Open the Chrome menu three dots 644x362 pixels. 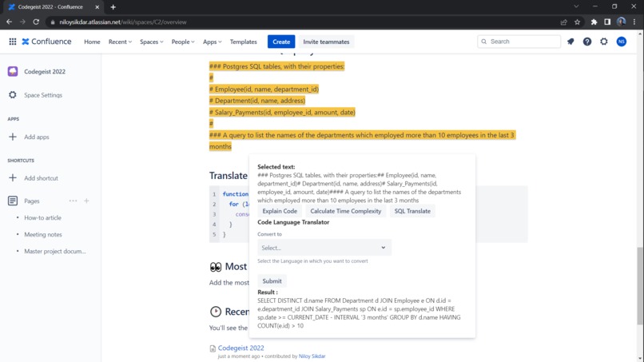[634, 22]
